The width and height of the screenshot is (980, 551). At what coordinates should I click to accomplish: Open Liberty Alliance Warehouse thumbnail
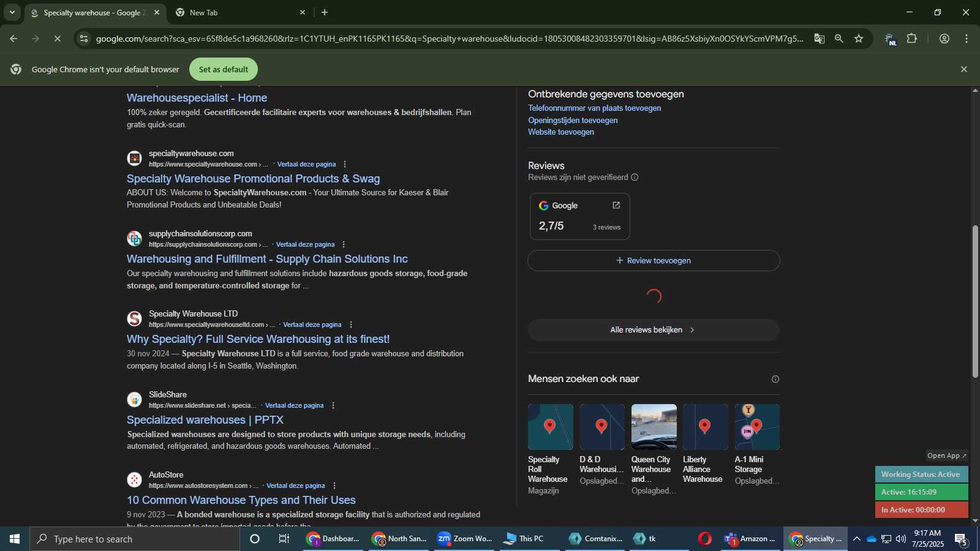click(x=706, y=427)
